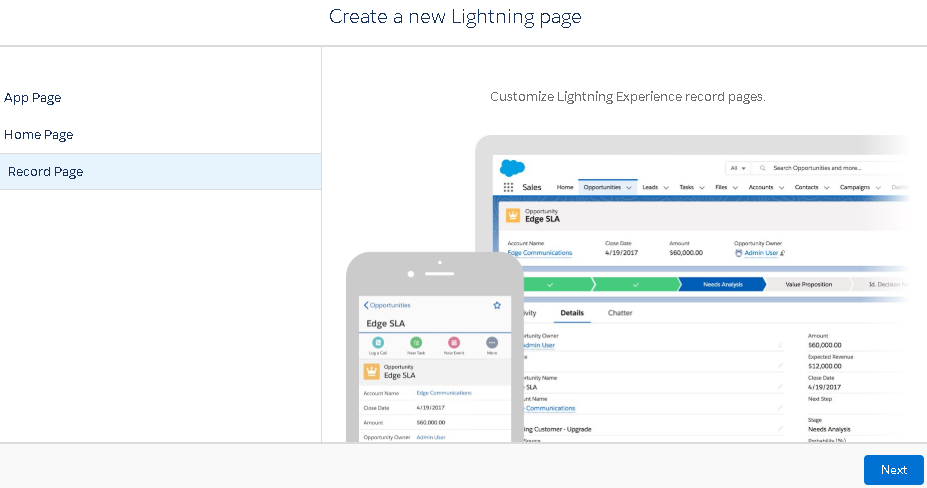Open the All search scope dropdown

pyautogui.click(x=738, y=168)
